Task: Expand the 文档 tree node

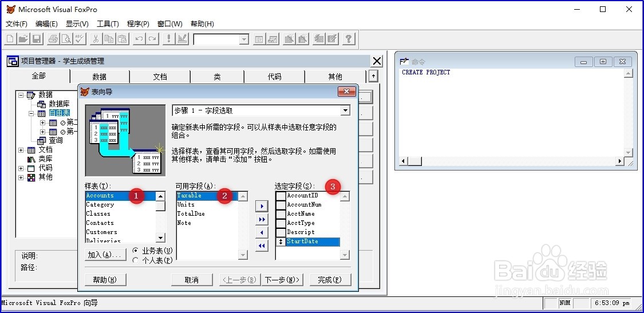Action: [x=21, y=150]
